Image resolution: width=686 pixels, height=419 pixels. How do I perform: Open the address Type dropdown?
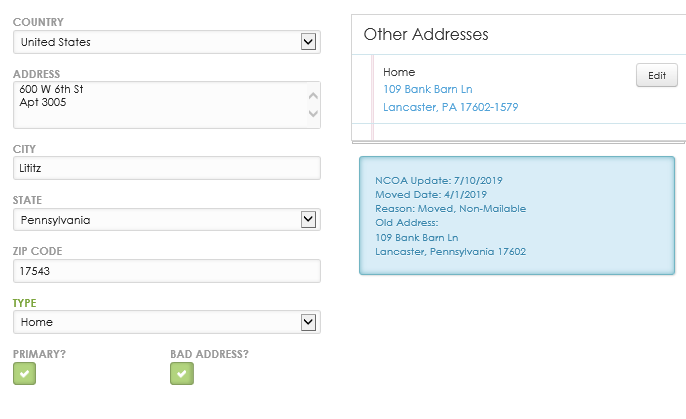166,322
